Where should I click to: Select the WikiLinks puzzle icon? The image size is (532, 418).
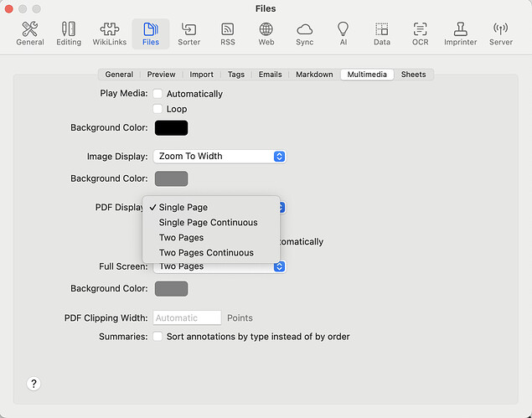[x=110, y=34]
